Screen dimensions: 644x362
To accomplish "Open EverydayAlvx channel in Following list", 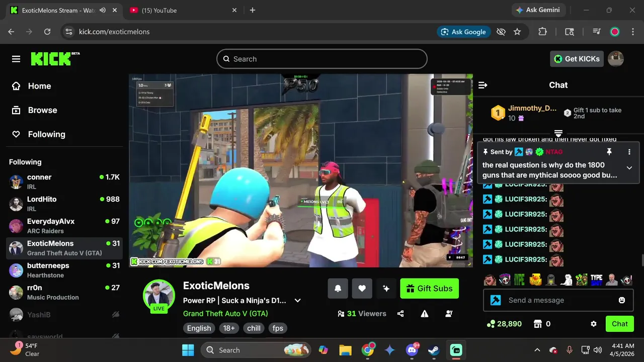I will [64, 226].
